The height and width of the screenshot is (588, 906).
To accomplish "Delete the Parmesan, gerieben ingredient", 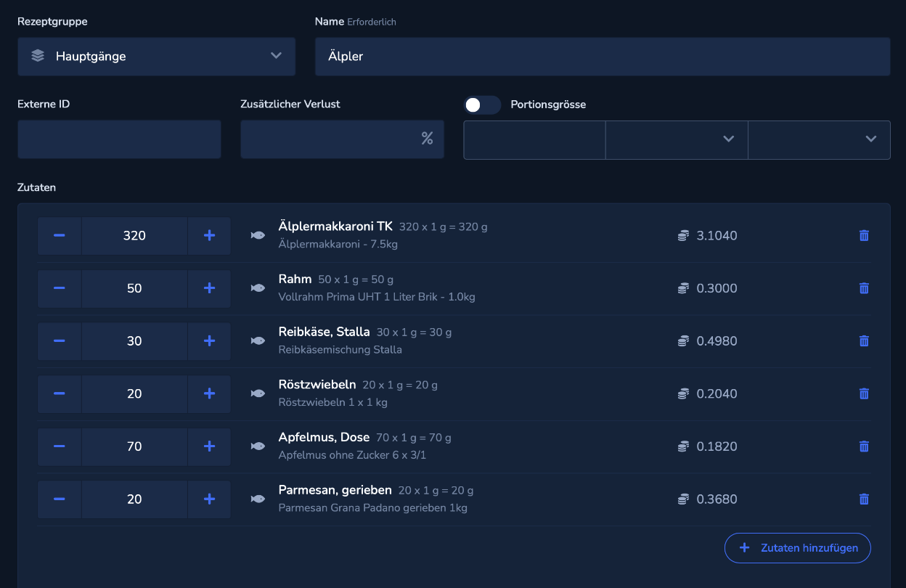I will click(x=864, y=499).
